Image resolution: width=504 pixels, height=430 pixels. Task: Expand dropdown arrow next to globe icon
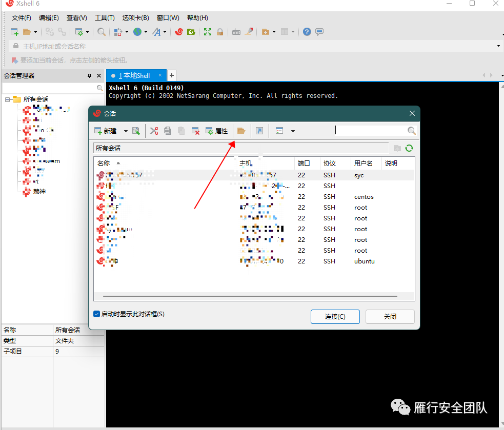146,32
